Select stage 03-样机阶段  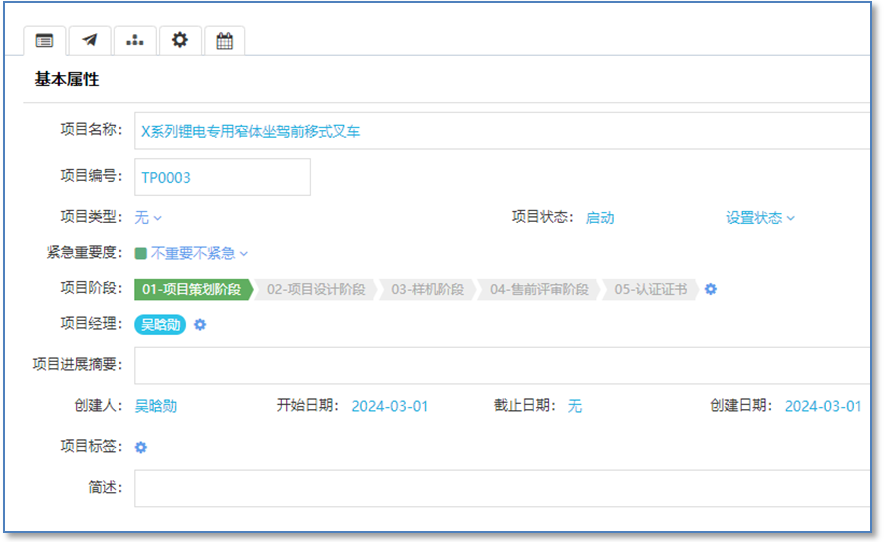pyautogui.click(x=427, y=289)
